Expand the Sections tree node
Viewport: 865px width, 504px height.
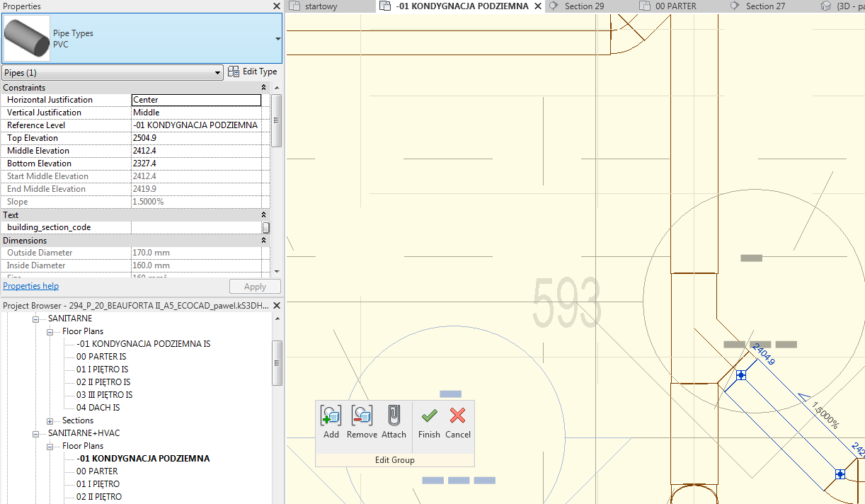pos(50,420)
